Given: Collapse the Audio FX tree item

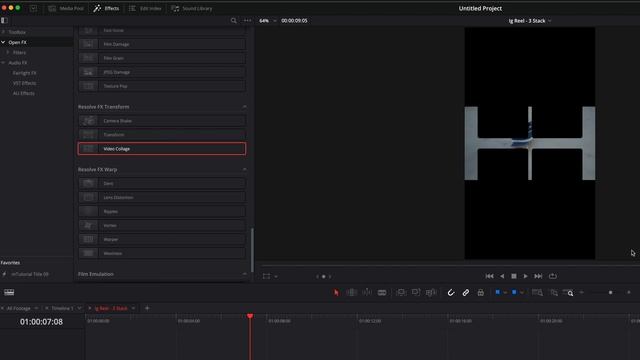Looking at the screenshot, I should 3,63.
